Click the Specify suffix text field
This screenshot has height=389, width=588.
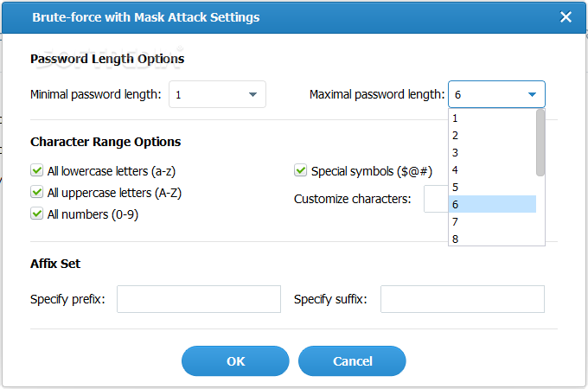tap(462, 299)
